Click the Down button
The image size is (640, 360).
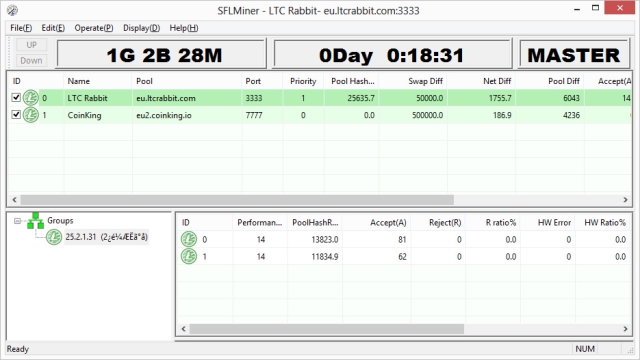pyautogui.click(x=31, y=61)
